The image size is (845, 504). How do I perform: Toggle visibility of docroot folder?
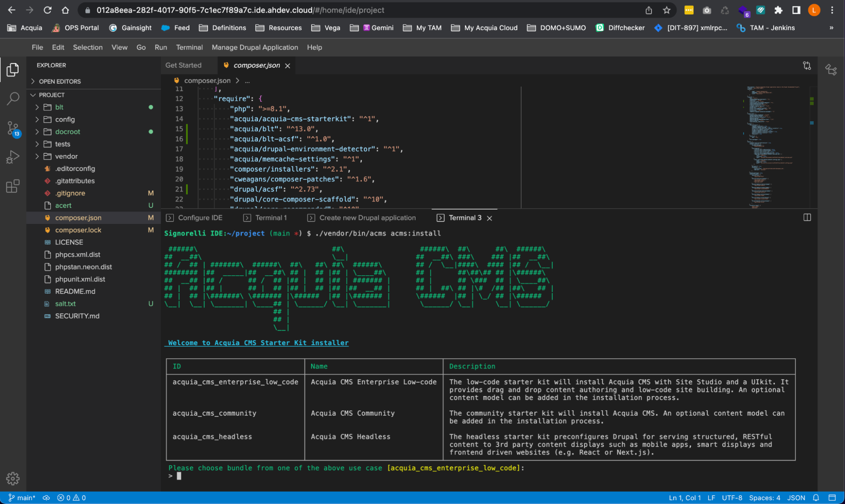(38, 131)
